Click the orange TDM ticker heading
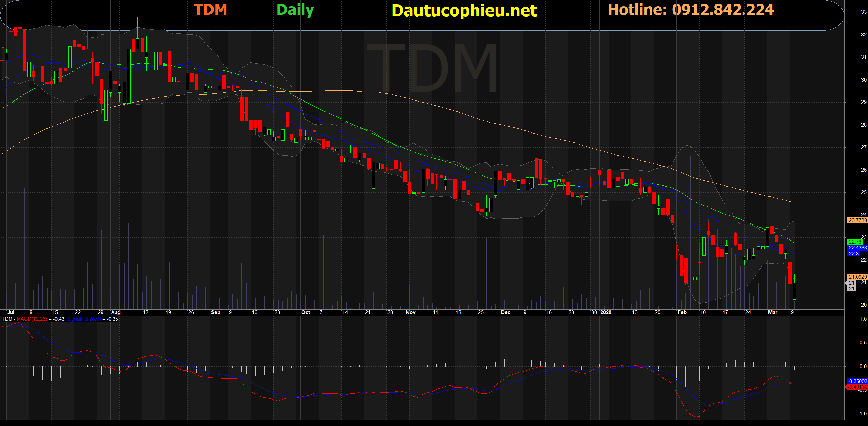The width and height of the screenshot is (868, 426). click(x=210, y=10)
